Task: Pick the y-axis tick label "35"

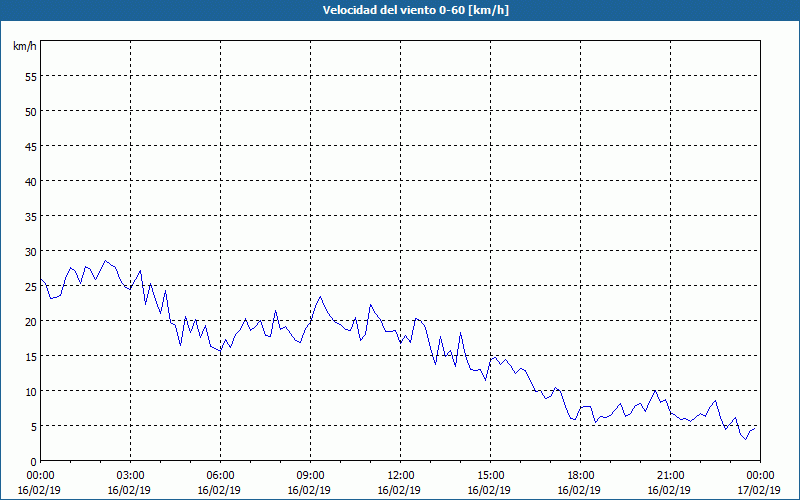Action: click(31, 217)
